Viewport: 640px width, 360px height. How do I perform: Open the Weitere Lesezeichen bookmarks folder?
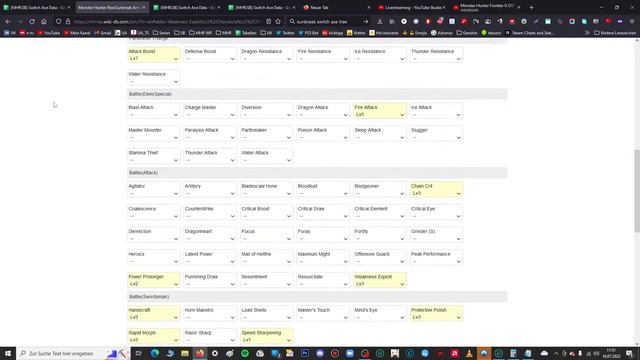point(615,33)
